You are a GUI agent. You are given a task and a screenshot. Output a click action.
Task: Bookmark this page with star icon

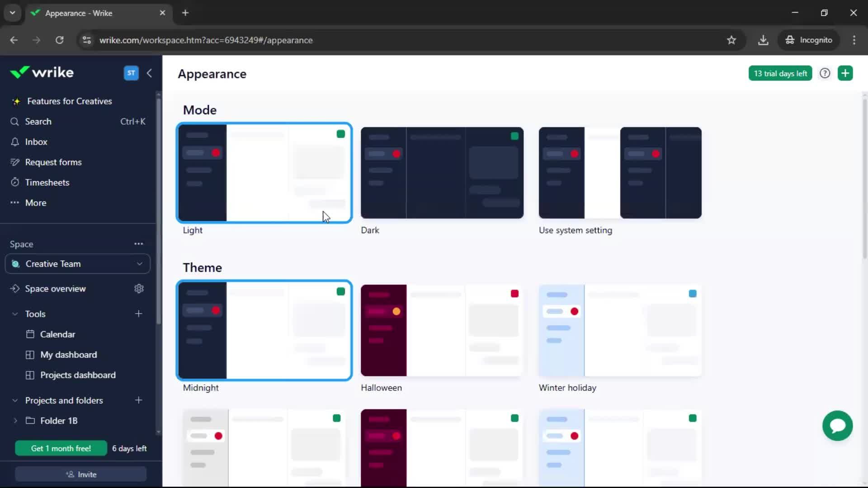[731, 40]
